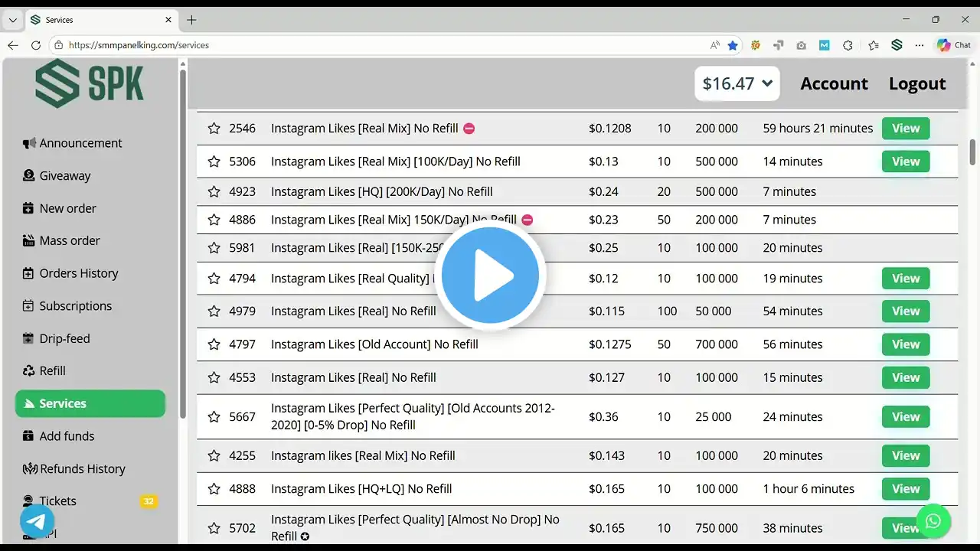Reload the page with the refresh icon
Screen dimensions: 980x551
tap(35, 45)
